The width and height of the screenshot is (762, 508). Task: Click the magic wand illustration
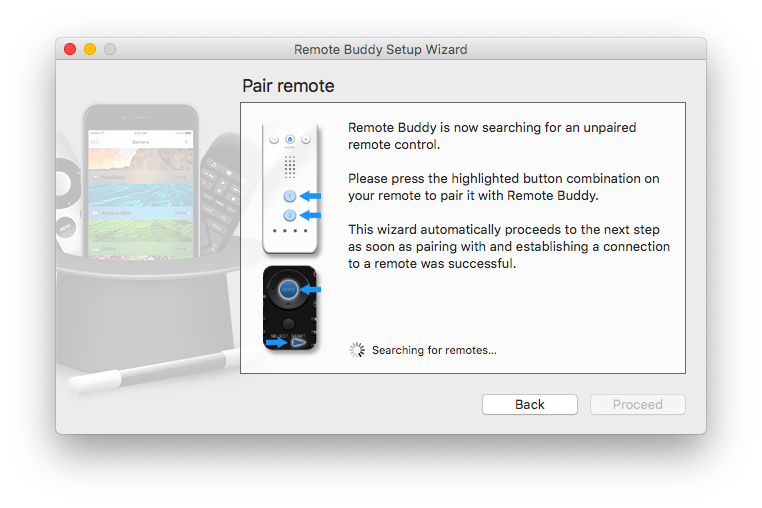(x=155, y=369)
